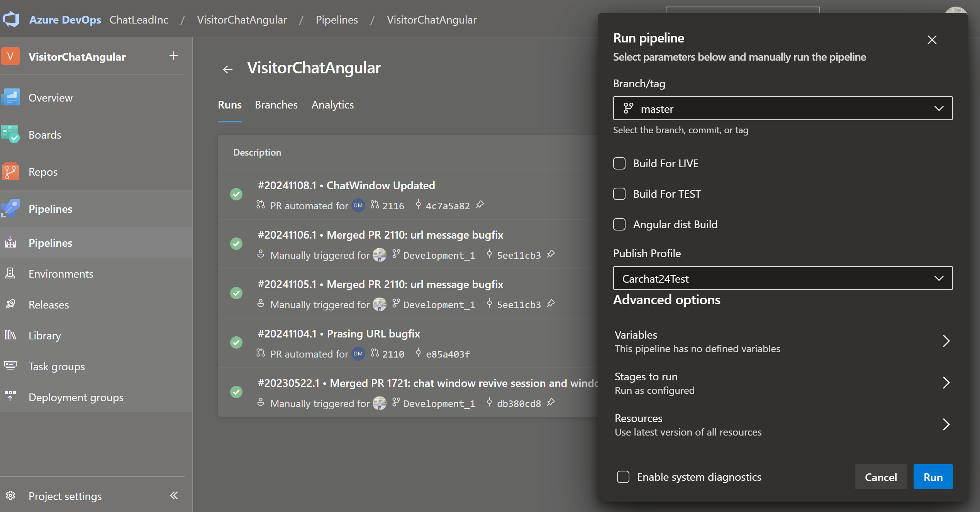Click the Azure DevOps logo icon

pos(11,19)
